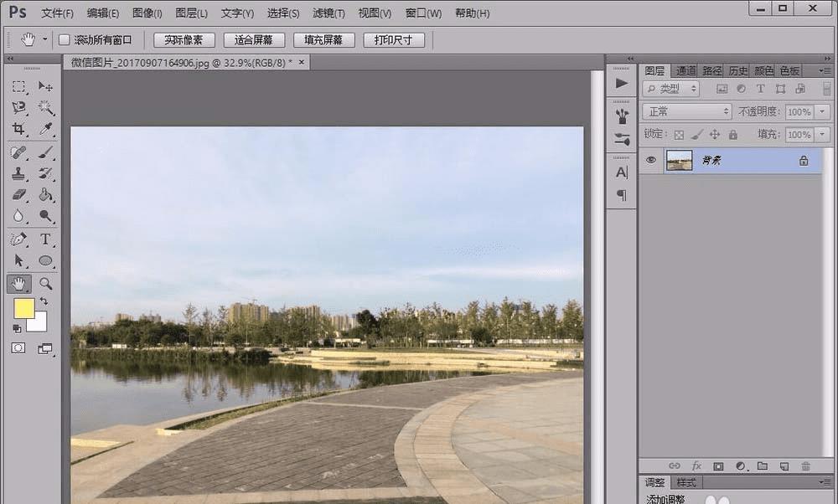Click the 打印尺寸 button

pos(394,40)
